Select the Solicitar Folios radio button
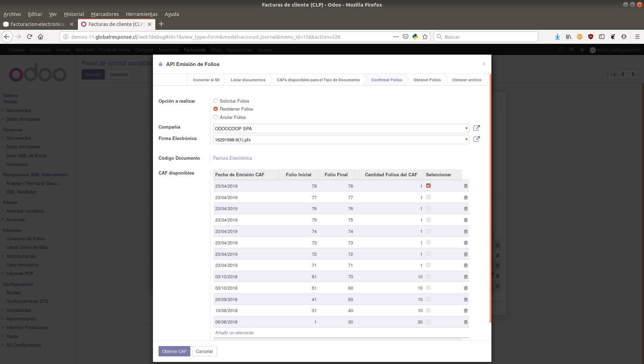This screenshot has height=364, width=644. pyautogui.click(x=216, y=101)
